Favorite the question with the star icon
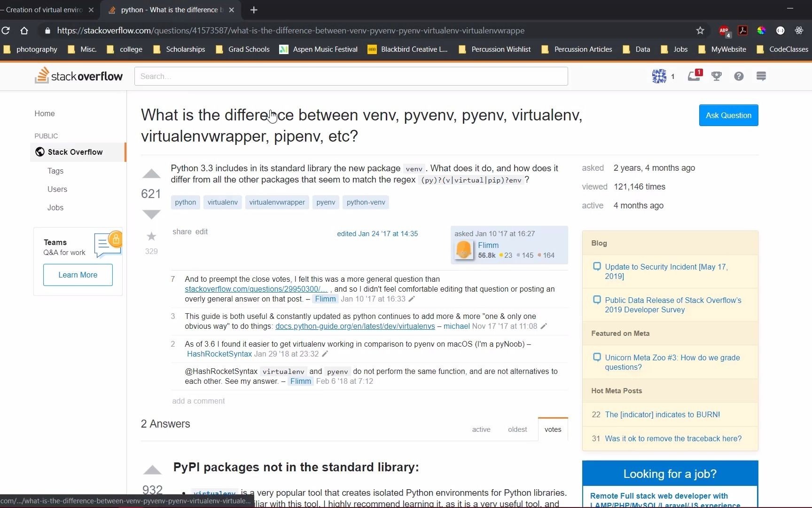The width and height of the screenshot is (812, 508). click(151, 236)
